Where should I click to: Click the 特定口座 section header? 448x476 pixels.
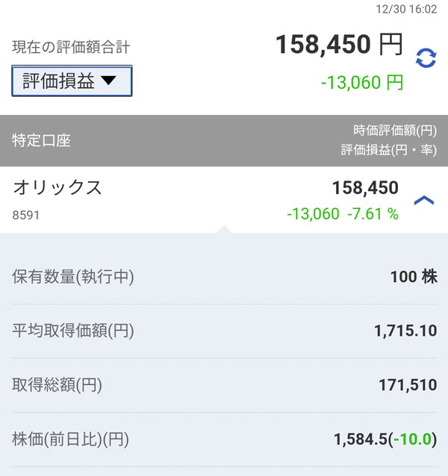click(41, 140)
